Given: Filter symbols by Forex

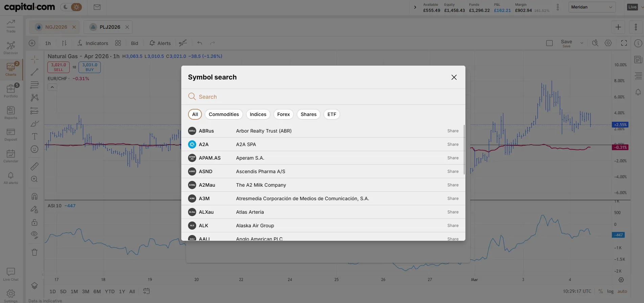Looking at the screenshot, I should 283,114.
